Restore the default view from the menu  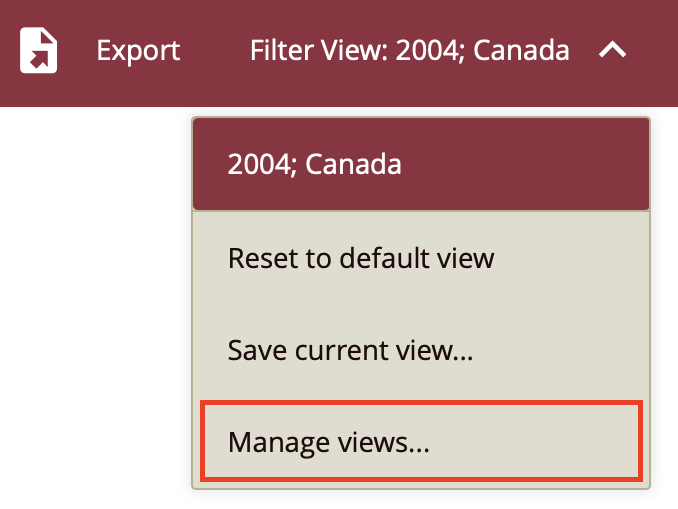click(361, 259)
